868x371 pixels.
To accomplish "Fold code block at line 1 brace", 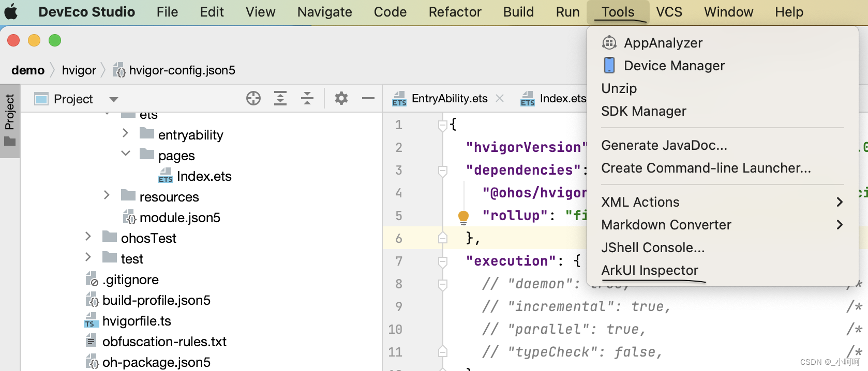I will [x=443, y=125].
